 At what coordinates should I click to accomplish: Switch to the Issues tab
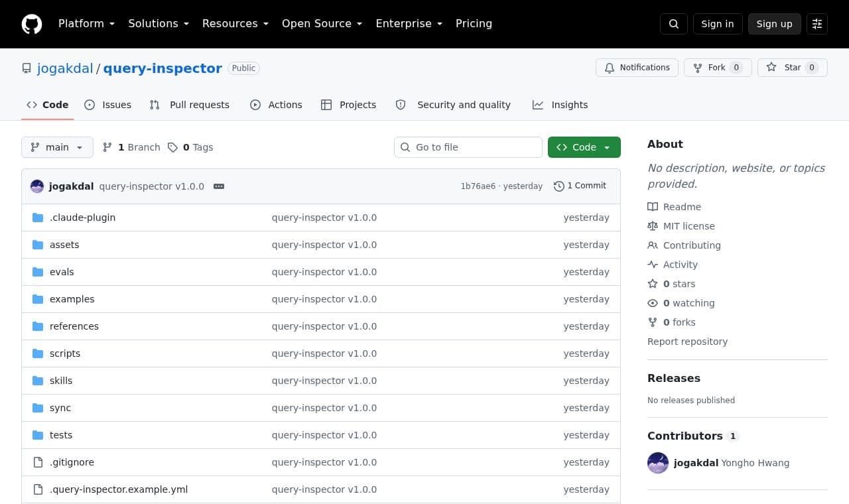(108, 105)
